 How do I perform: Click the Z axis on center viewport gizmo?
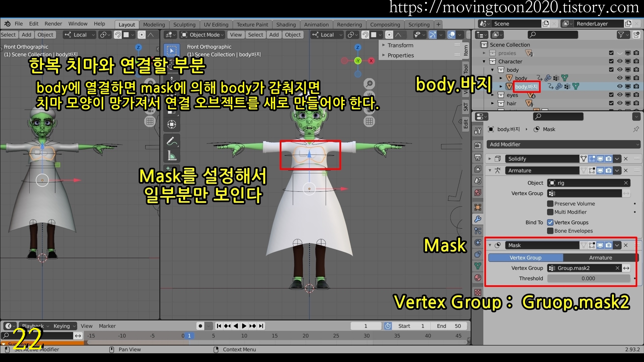click(358, 47)
